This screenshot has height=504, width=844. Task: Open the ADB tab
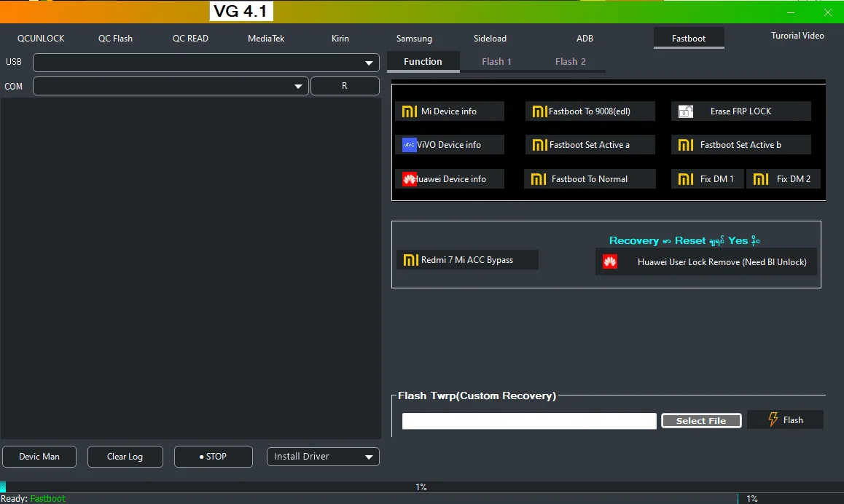[585, 38]
